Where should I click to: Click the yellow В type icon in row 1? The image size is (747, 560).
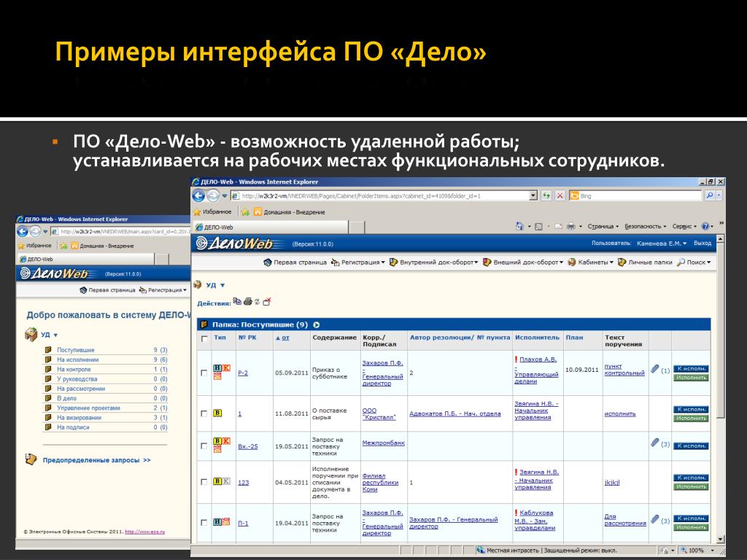[217, 413]
